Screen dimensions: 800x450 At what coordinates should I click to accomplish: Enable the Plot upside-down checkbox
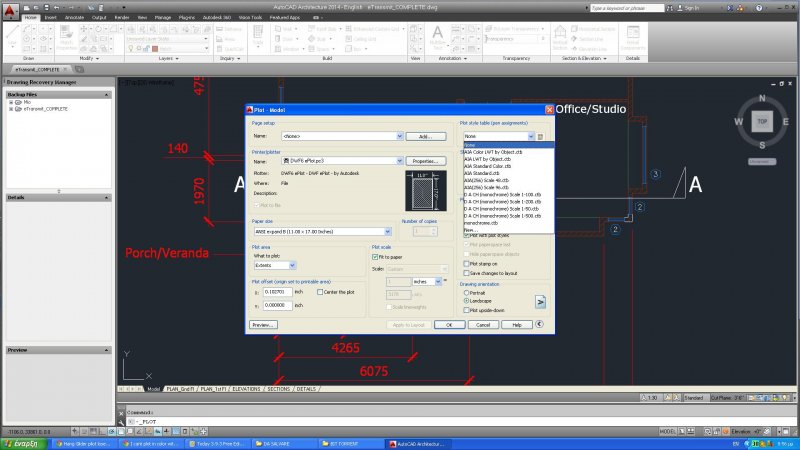pos(466,310)
